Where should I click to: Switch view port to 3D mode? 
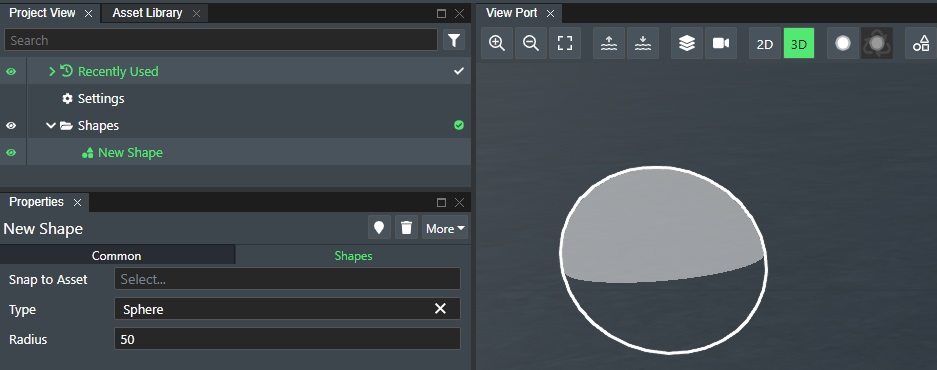[x=799, y=44]
